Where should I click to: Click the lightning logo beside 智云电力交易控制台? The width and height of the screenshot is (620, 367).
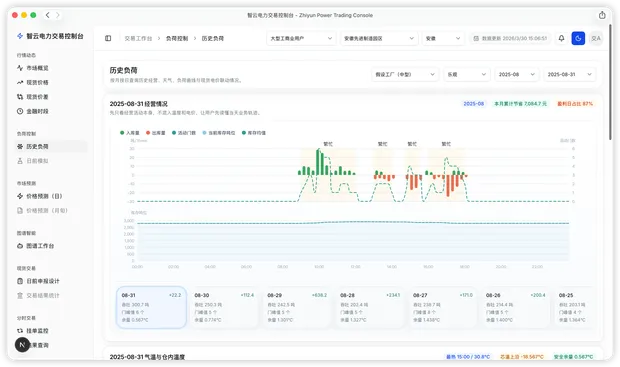point(20,36)
